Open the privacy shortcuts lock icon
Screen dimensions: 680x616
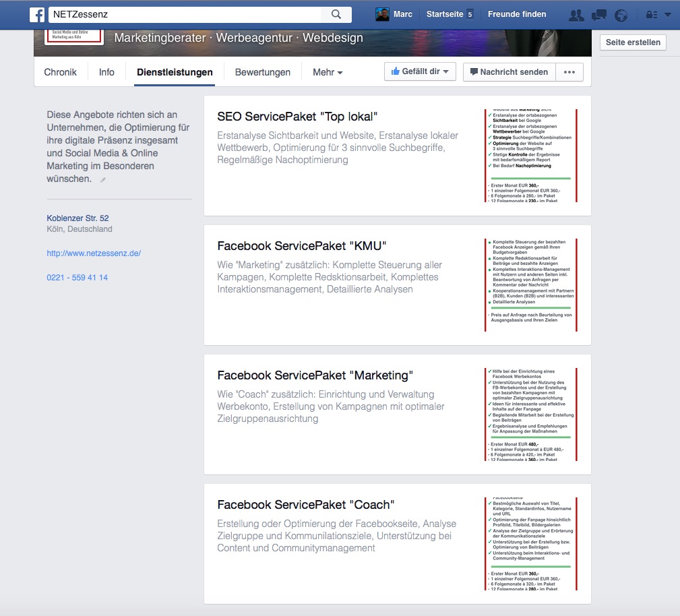[651, 15]
